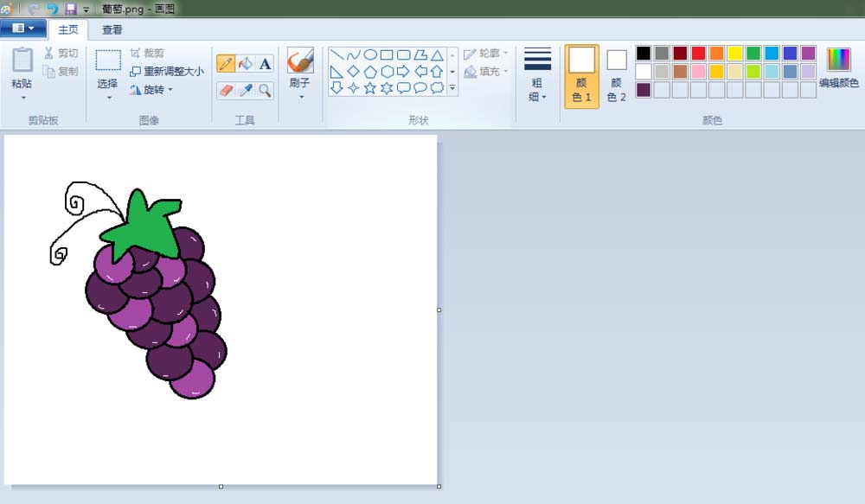Open the shape Fill dropdown
Image resolution: width=865 pixels, height=504 pixels.
[x=485, y=72]
